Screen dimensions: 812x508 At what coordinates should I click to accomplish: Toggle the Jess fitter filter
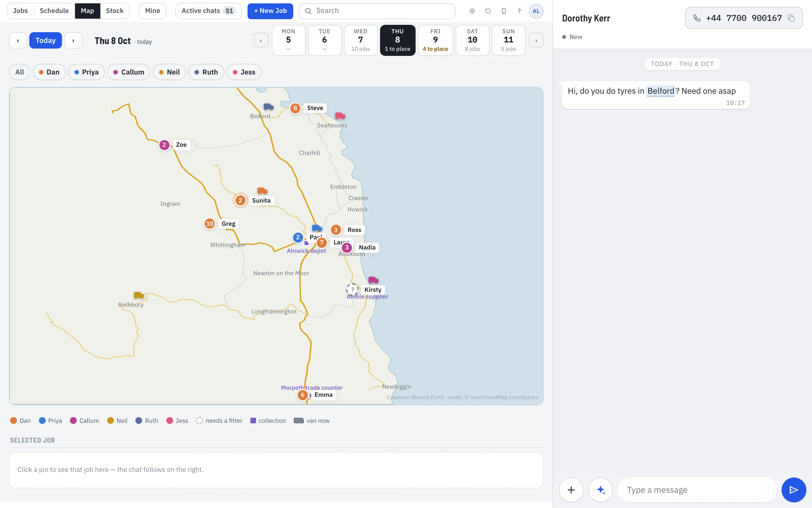(244, 72)
